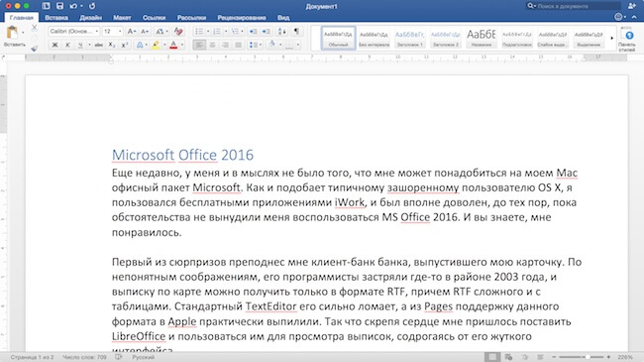Switch to Print Layout view in status bar

[x=492, y=357]
